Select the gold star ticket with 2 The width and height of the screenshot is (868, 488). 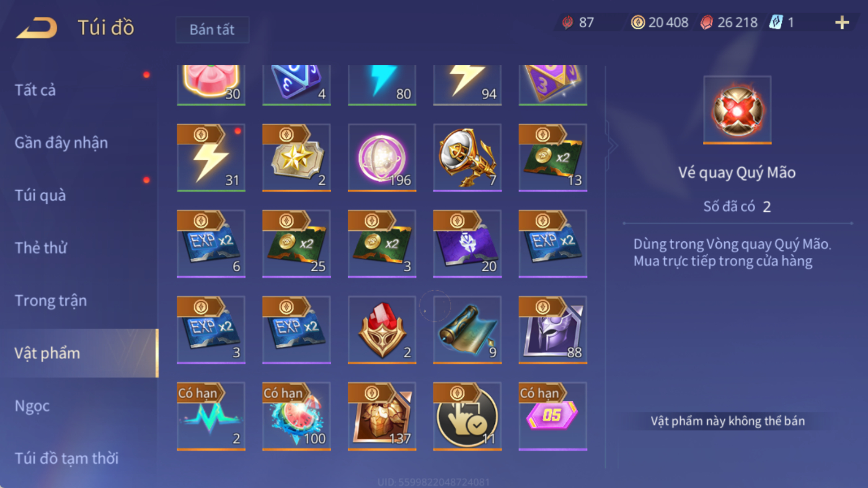pyautogui.click(x=296, y=157)
